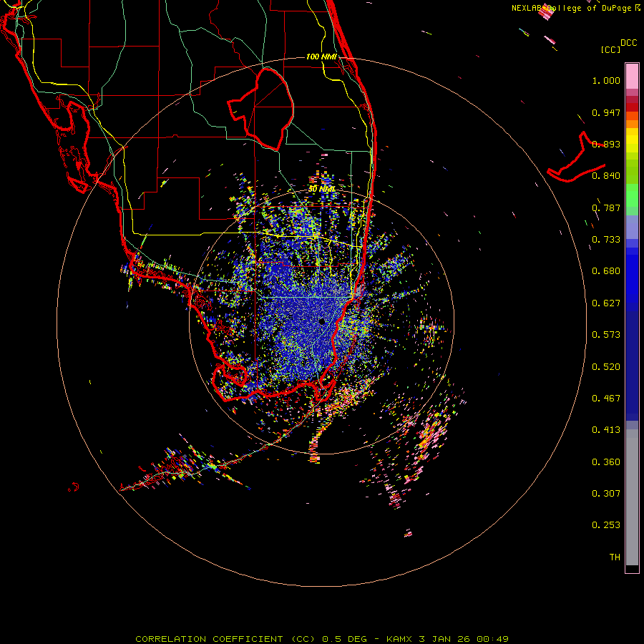Click the 0.893 scale value
This screenshot has height=644, width=644.
(x=606, y=144)
